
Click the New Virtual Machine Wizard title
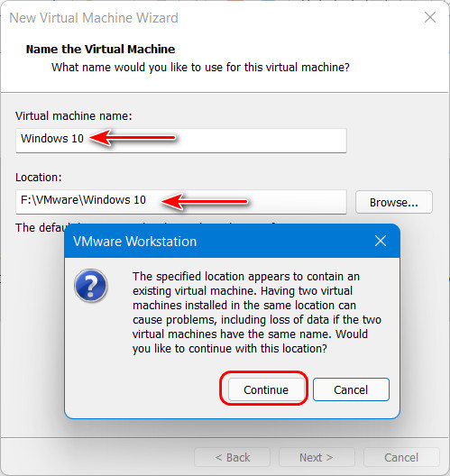tap(94, 18)
